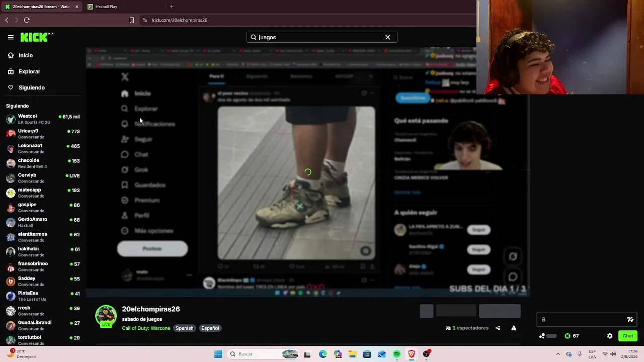
Task: Click the Kick points balance 67
Action: [572, 336]
